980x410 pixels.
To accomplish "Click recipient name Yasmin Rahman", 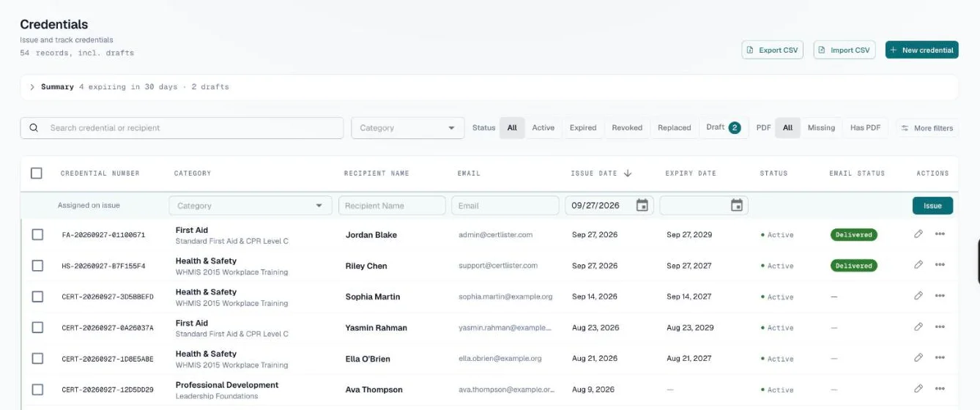I will click(x=376, y=328).
